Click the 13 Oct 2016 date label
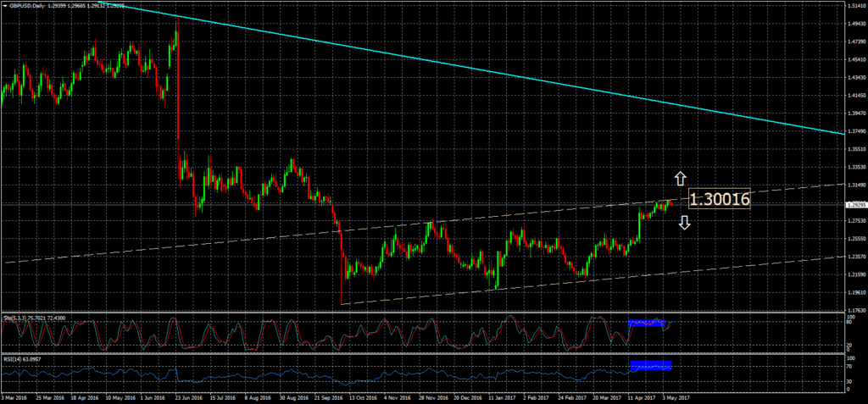The width and height of the screenshot is (868, 404). (361, 396)
